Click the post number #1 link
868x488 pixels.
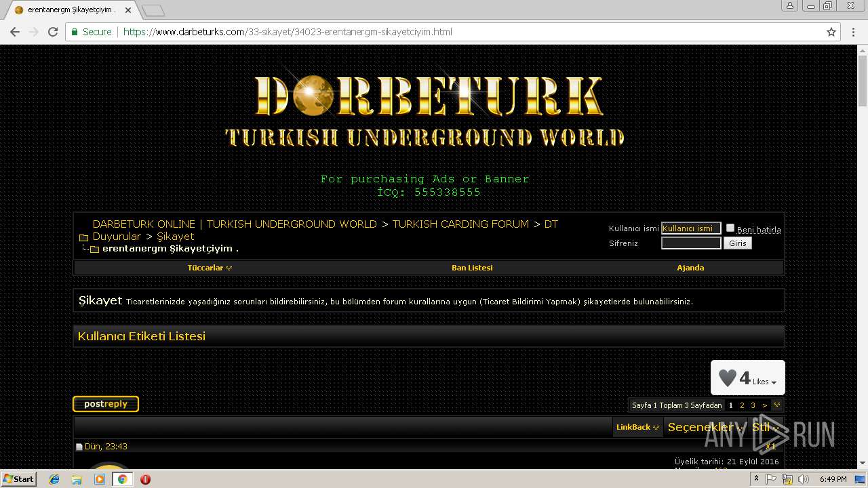pyautogui.click(x=770, y=447)
